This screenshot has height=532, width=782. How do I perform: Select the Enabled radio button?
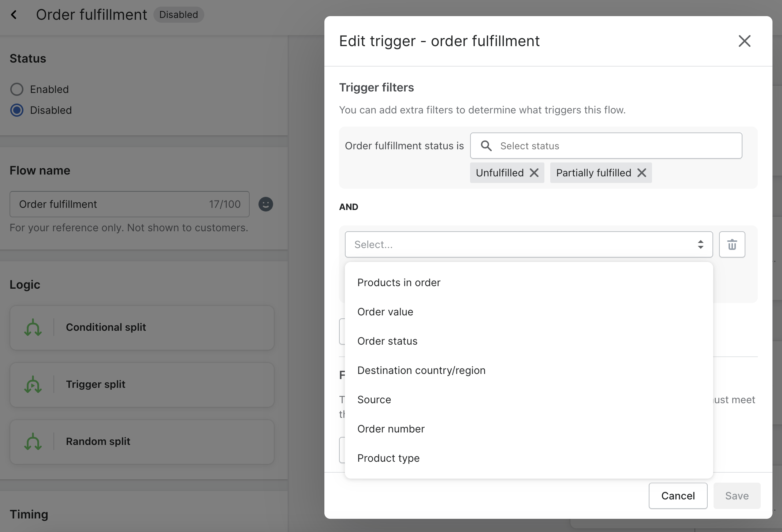[17, 89]
